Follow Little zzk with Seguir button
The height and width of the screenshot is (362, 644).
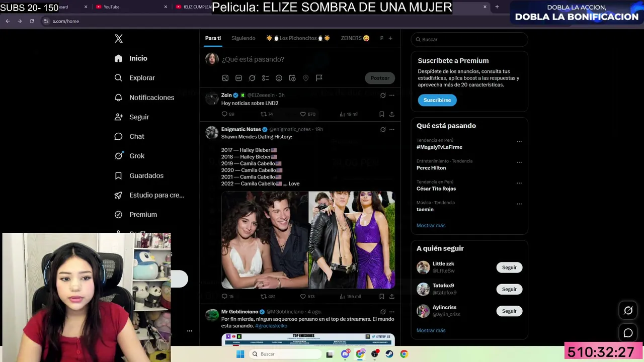509,267
